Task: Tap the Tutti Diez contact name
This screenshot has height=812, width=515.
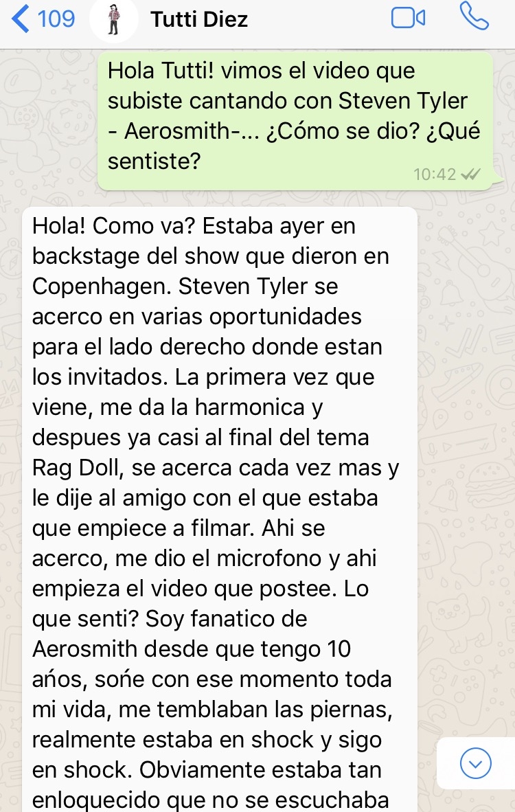Action: [x=199, y=20]
